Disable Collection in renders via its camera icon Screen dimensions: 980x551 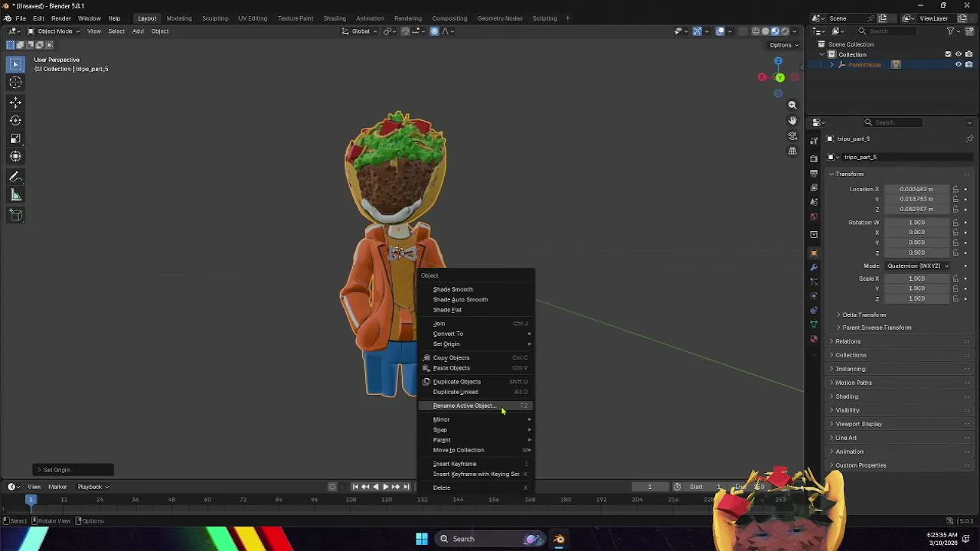tap(968, 54)
